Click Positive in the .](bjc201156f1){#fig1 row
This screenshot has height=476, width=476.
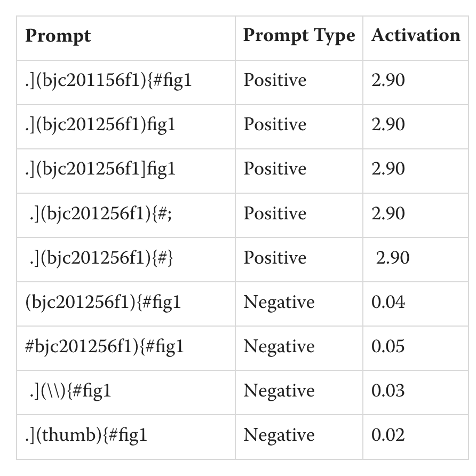click(275, 81)
